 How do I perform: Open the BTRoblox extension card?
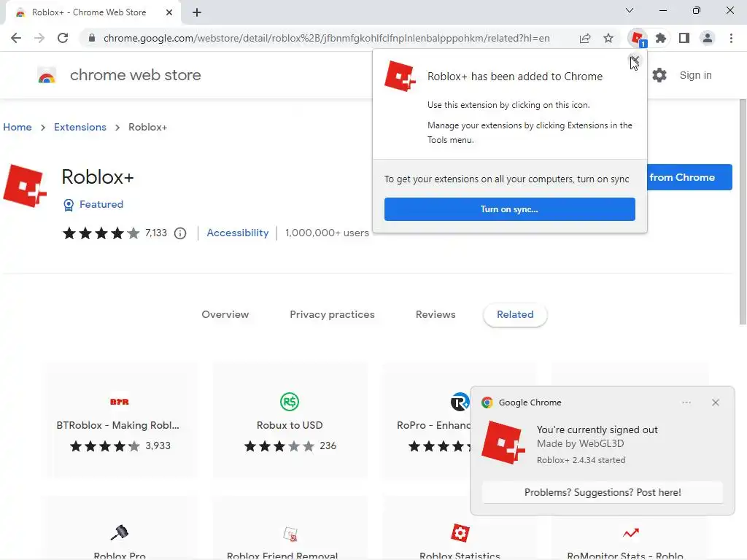click(x=119, y=420)
